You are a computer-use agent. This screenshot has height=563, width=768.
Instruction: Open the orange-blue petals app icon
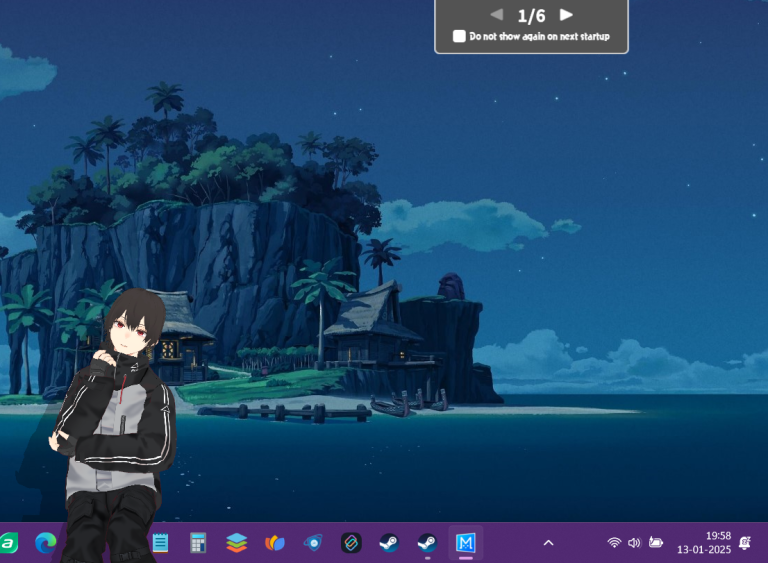point(275,543)
